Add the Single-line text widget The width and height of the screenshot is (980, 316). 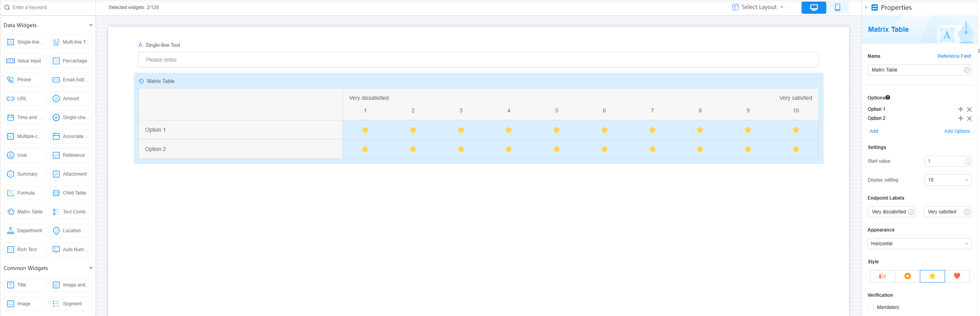pyautogui.click(x=25, y=42)
